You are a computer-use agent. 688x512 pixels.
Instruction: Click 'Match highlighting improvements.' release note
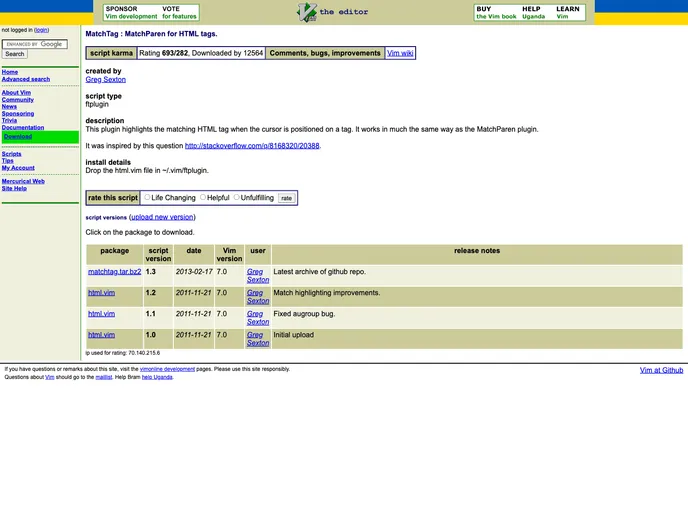tap(327, 293)
